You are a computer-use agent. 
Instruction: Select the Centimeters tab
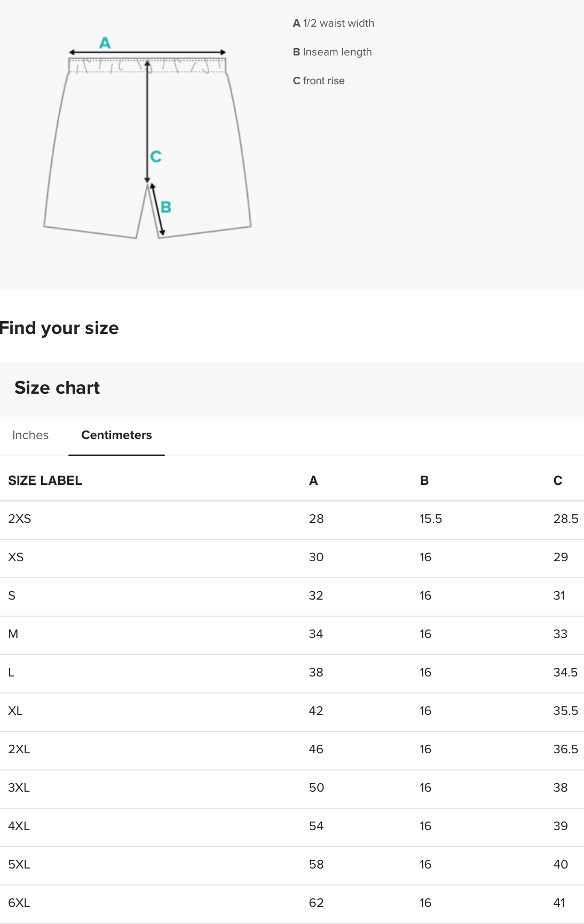(x=116, y=435)
